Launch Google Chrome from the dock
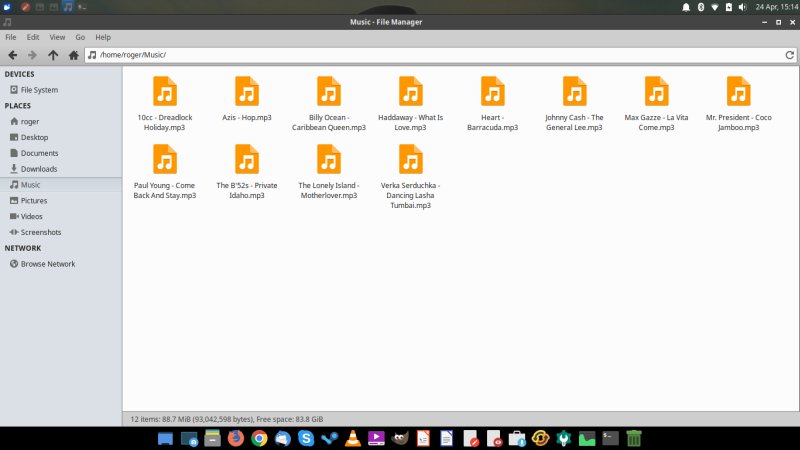Image resolution: width=800 pixels, height=450 pixels. 259,438
